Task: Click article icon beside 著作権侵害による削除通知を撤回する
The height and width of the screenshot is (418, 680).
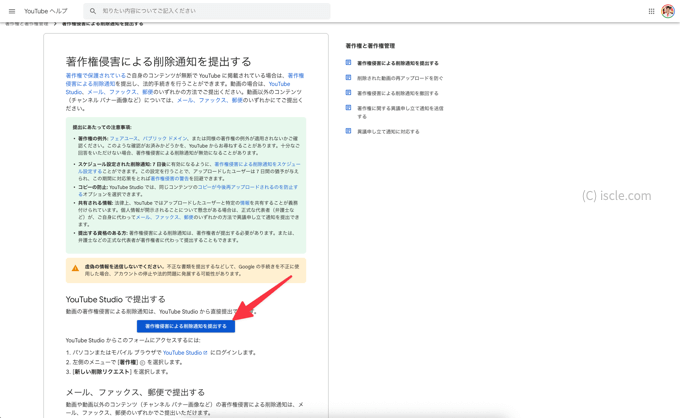Action: [349, 93]
